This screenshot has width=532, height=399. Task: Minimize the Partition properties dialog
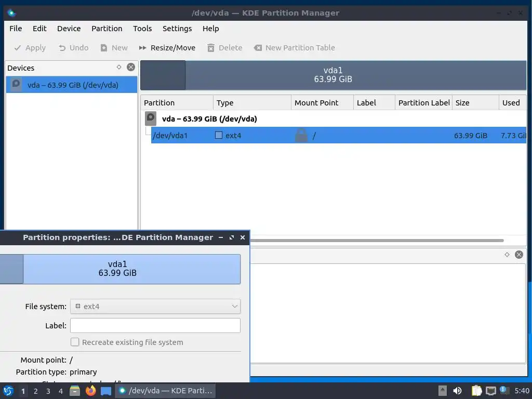[x=221, y=237]
